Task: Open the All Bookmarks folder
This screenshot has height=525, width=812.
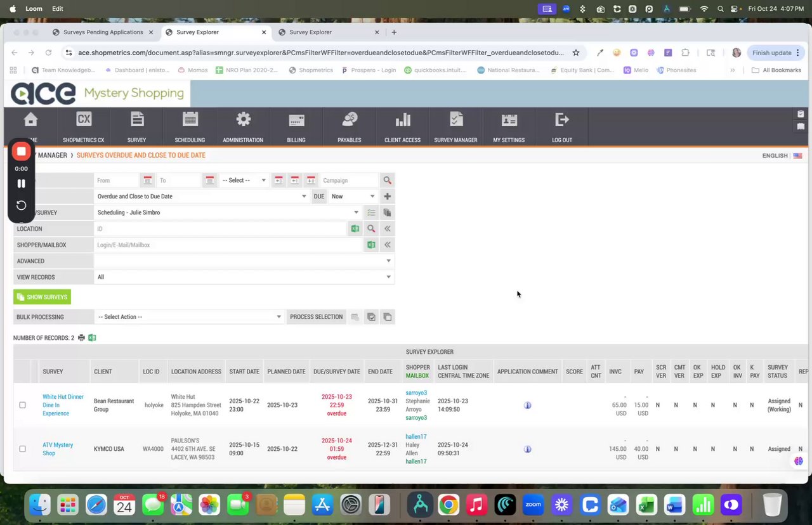Action: 776,70
